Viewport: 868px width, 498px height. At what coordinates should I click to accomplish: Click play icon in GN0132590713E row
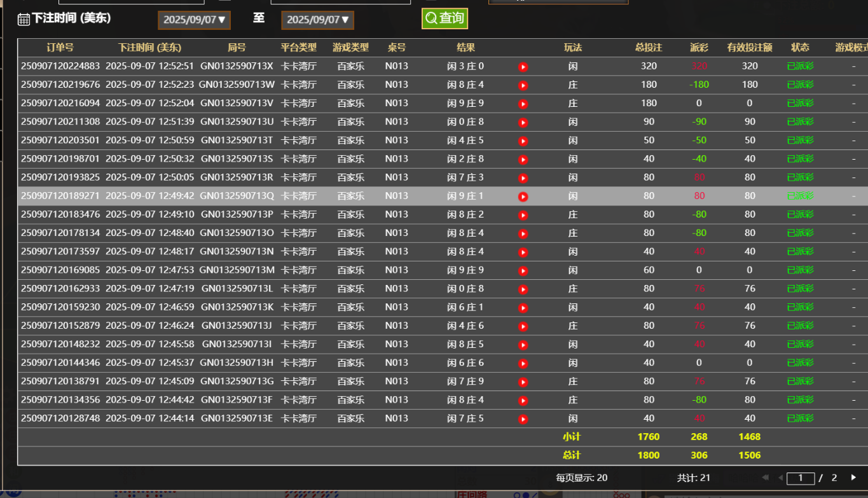point(523,419)
